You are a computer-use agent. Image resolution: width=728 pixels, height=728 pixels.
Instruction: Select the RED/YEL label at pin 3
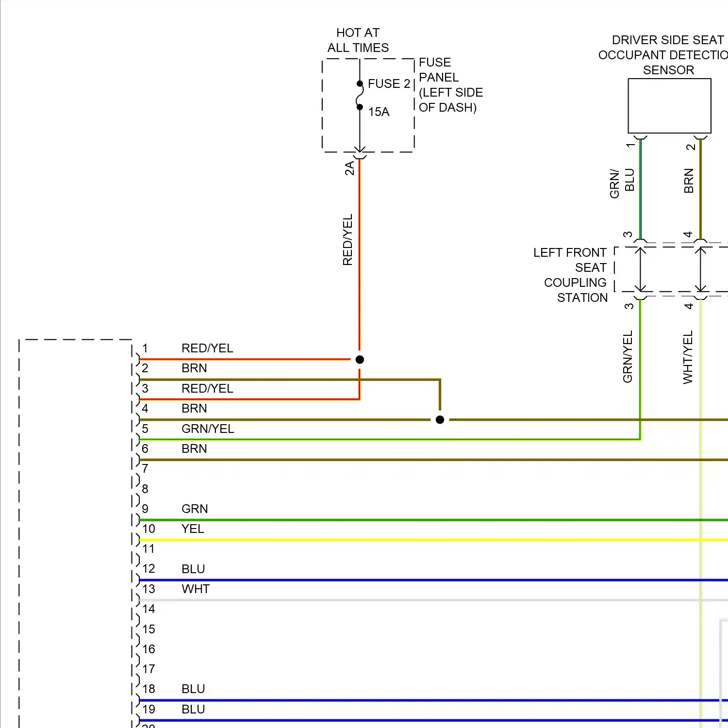coord(207,389)
